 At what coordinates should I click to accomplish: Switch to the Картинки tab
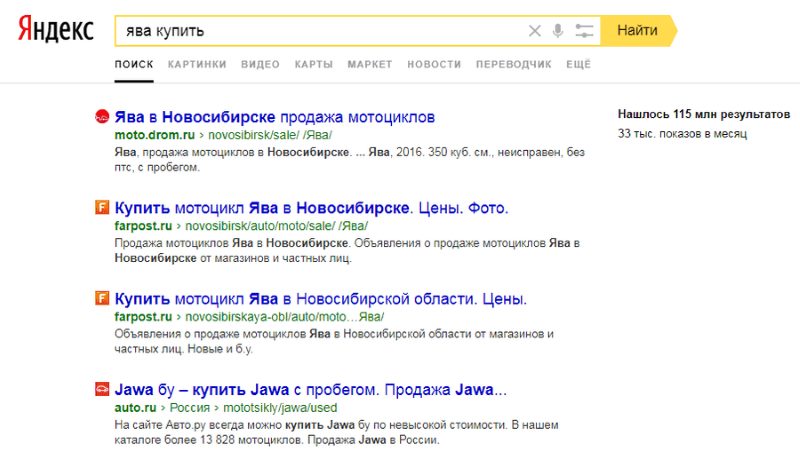tap(197, 64)
